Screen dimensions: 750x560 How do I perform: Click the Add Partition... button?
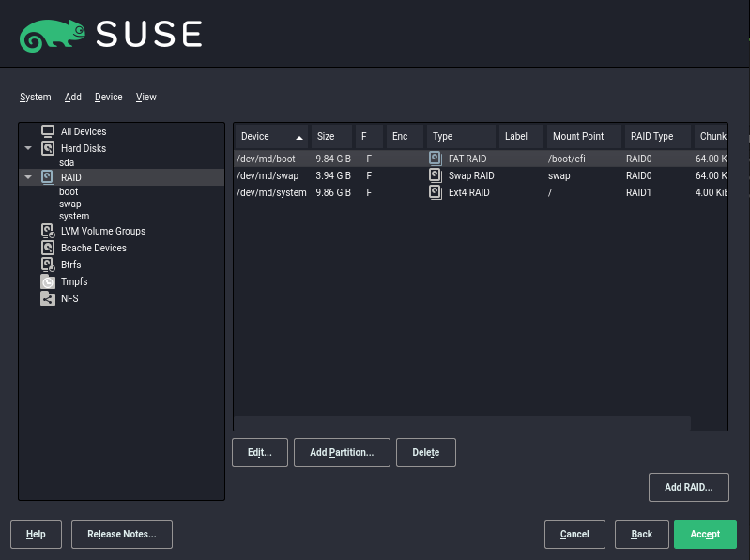point(342,452)
